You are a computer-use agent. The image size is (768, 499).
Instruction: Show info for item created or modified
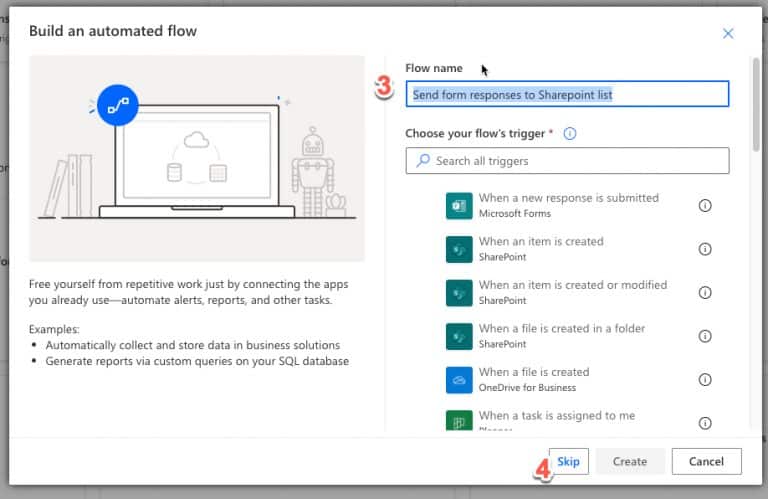[x=704, y=293]
